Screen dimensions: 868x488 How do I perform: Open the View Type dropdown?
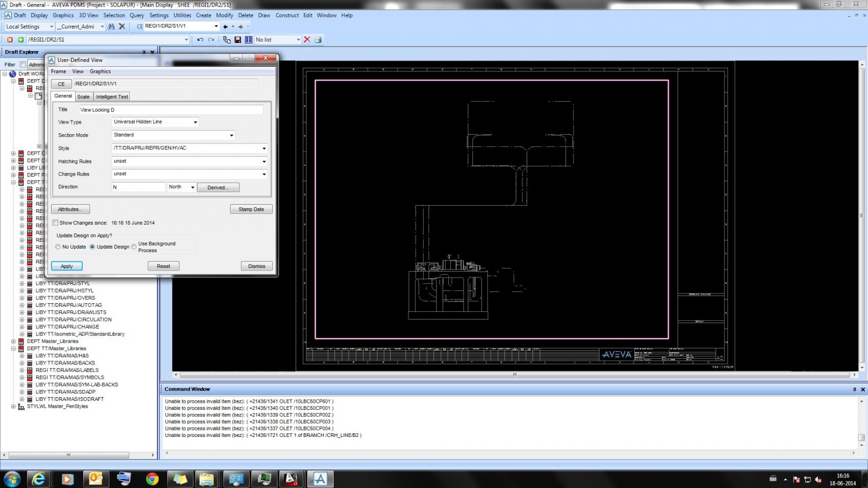[x=195, y=122]
